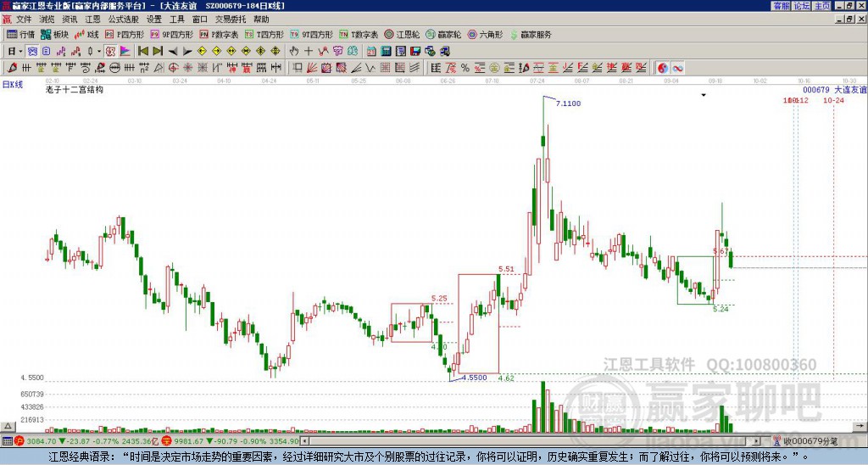Click the right-arrow button beside volume pane

tap(860, 426)
